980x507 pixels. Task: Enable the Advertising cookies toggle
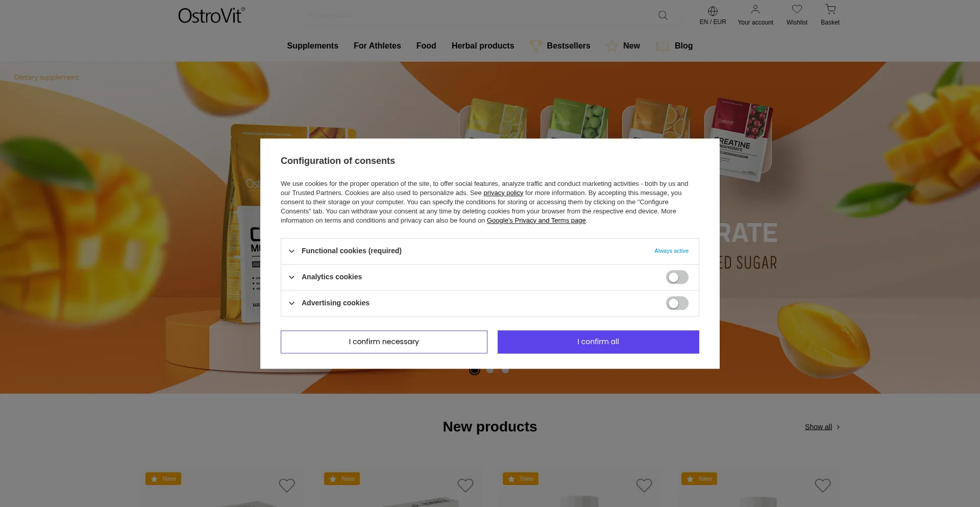tap(677, 303)
